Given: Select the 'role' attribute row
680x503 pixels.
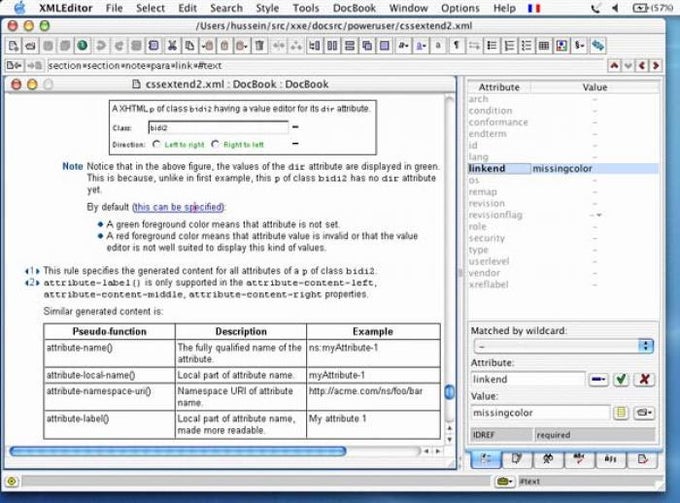Looking at the screenshot, I should coord(562,227).
